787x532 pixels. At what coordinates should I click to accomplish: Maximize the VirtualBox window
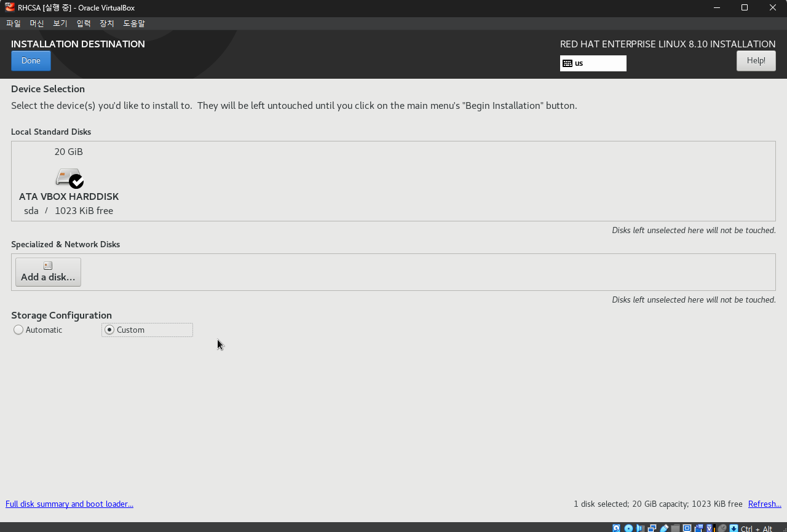745,7
